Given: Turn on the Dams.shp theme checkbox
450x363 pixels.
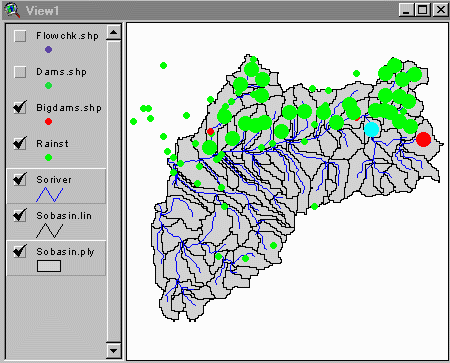Looking at the screenshot, I should click(x=20, y=72).
